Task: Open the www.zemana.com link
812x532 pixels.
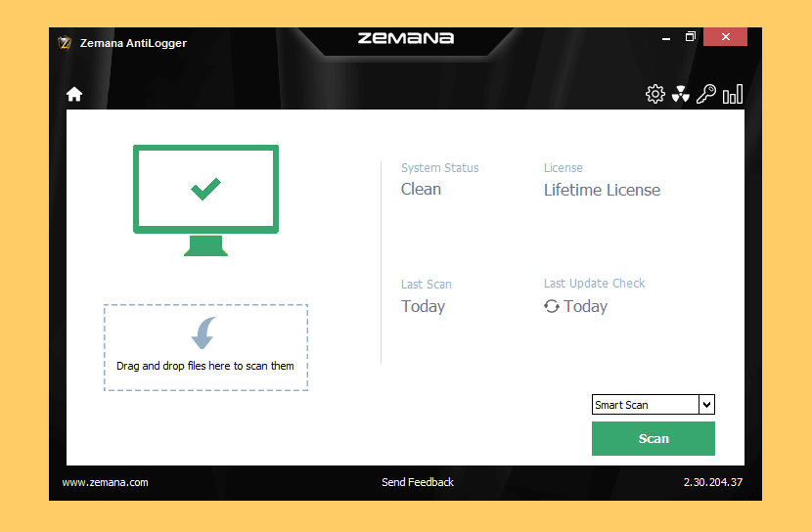Action: pos(105,482)
